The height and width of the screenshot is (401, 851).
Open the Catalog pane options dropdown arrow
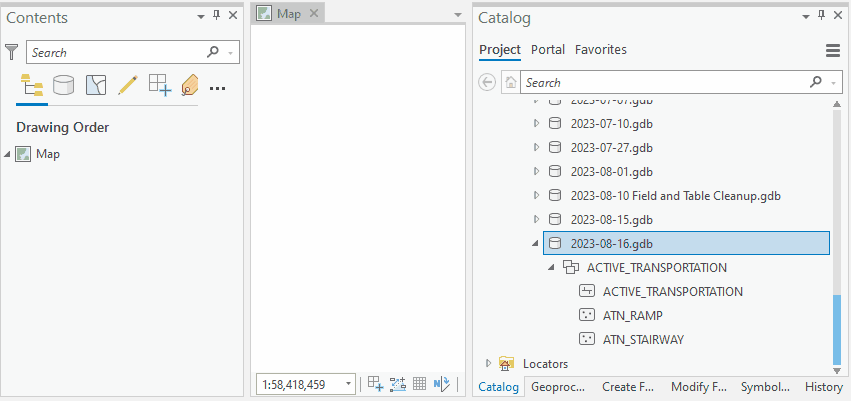pyautogui.click(x=806, y=16)
